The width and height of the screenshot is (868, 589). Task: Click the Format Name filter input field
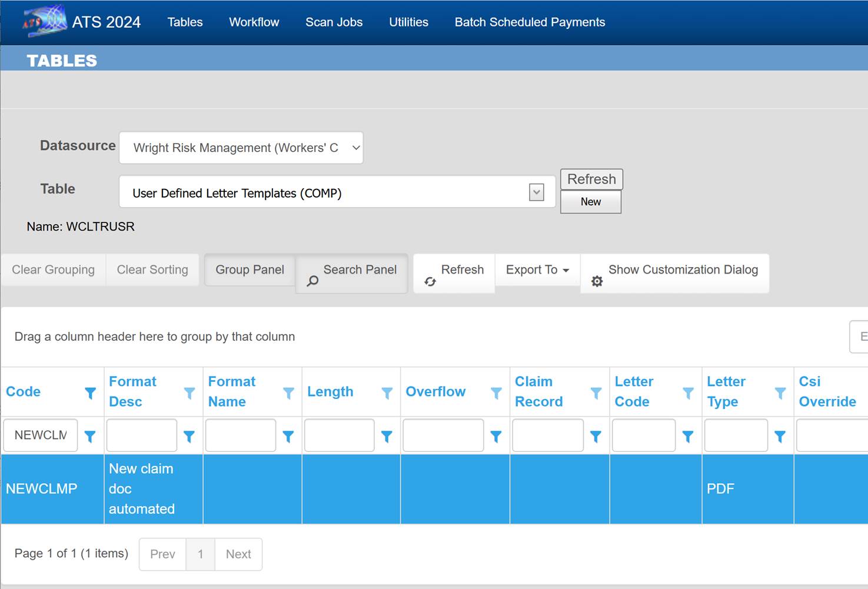click(240, 436)
